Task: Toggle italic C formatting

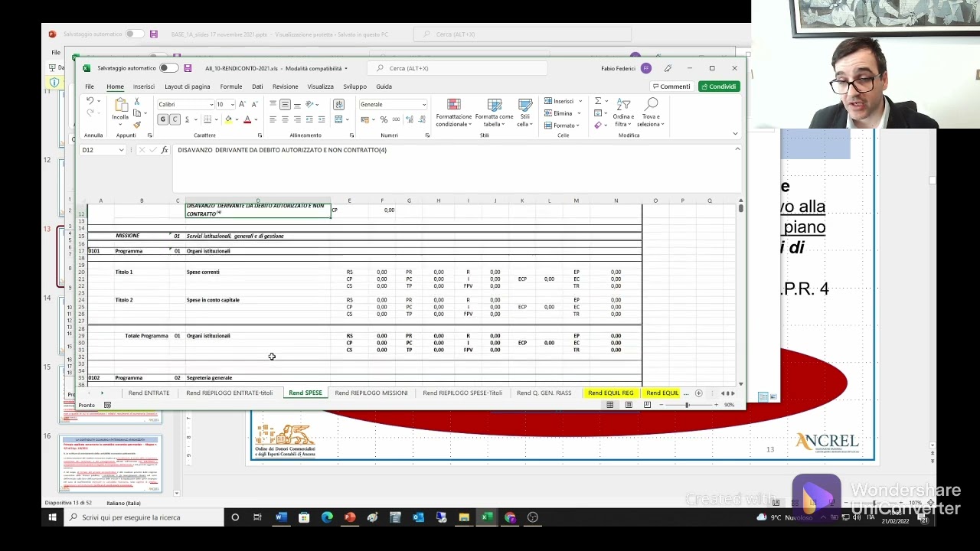Action: coord(175,119)
